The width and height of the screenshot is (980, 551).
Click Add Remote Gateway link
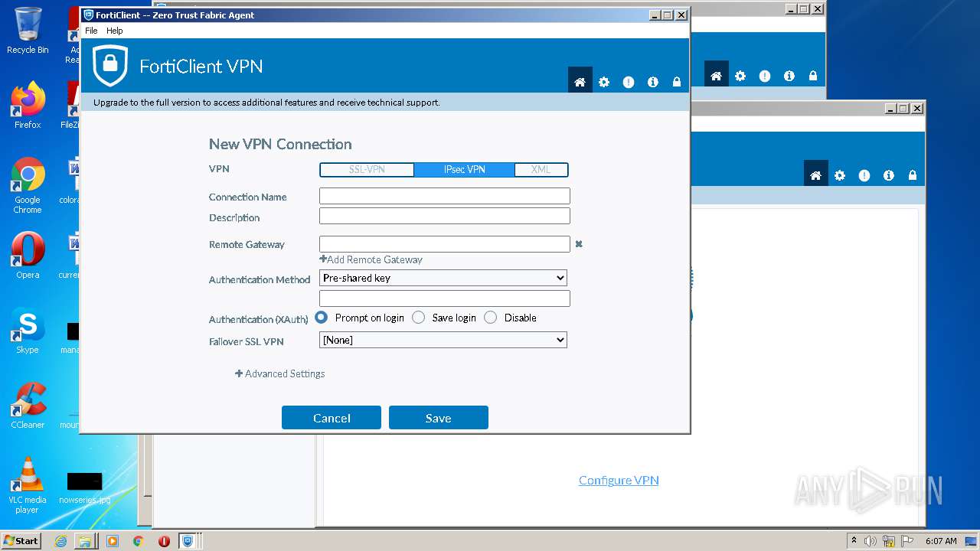(371, 259)
